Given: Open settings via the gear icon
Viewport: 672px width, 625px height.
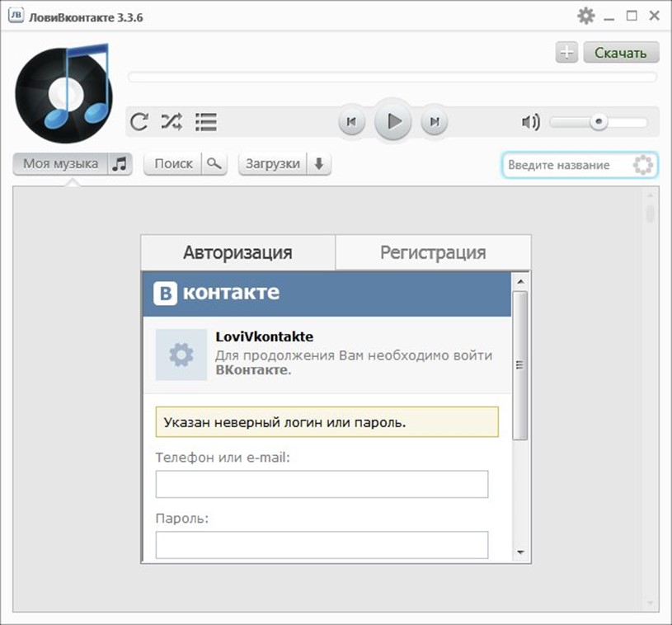Looking at the screenshot, I should pos(586,16).
